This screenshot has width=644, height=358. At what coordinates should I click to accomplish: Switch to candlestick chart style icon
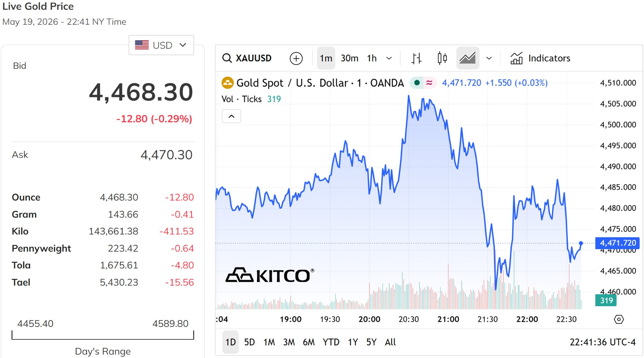tap(442, 58)
